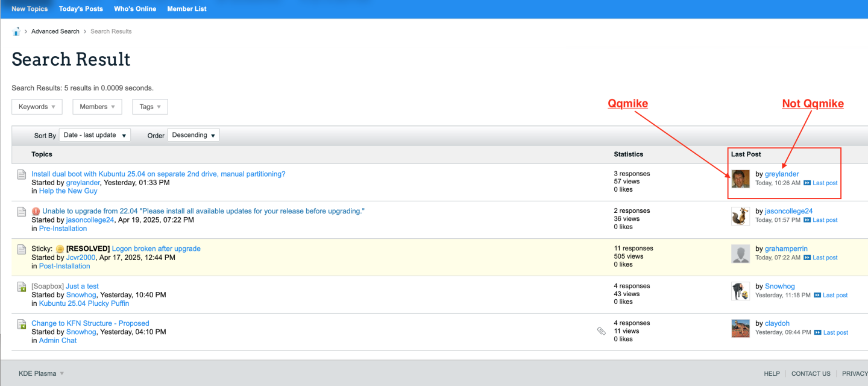
Task: Click the Snowhog name in Last Post column
Action: click(780, 286)
